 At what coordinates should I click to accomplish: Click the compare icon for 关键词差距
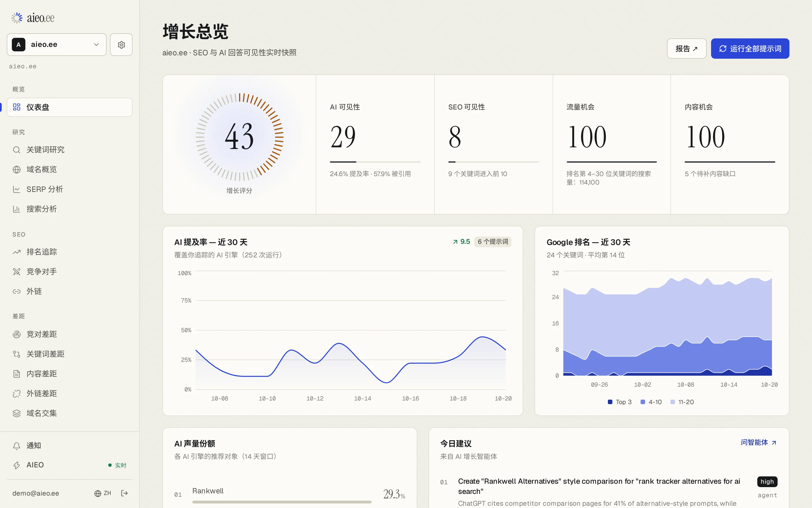tap(16, 354)
